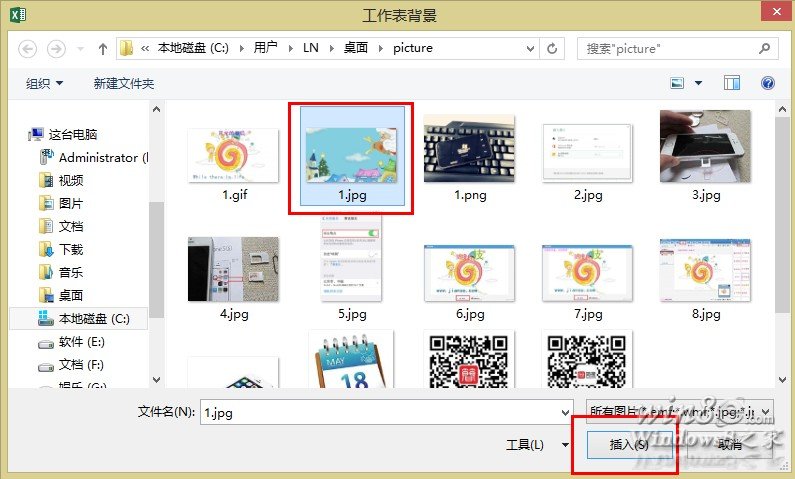
Task: Go back using the back arrow
Action: (x=27, y=49)
